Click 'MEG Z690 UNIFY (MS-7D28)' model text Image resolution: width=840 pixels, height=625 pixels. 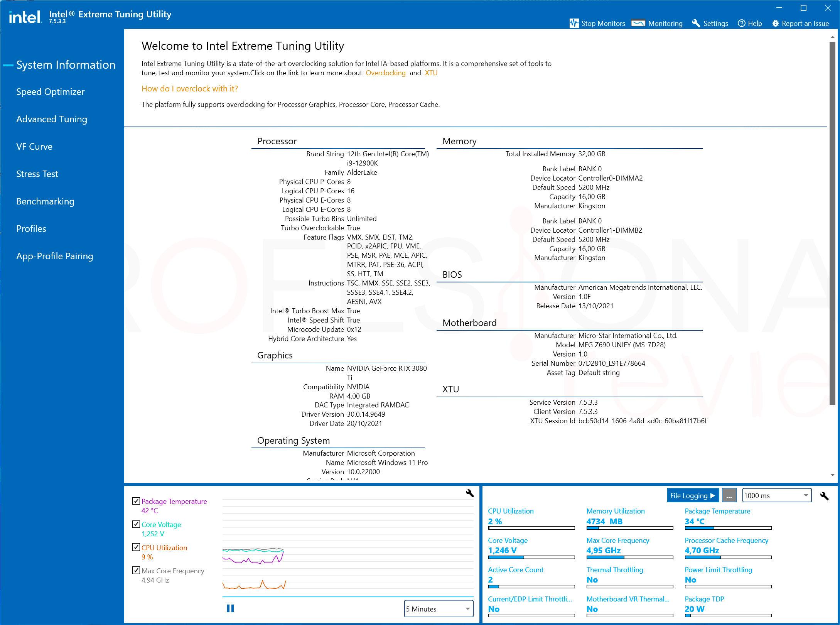622,345
